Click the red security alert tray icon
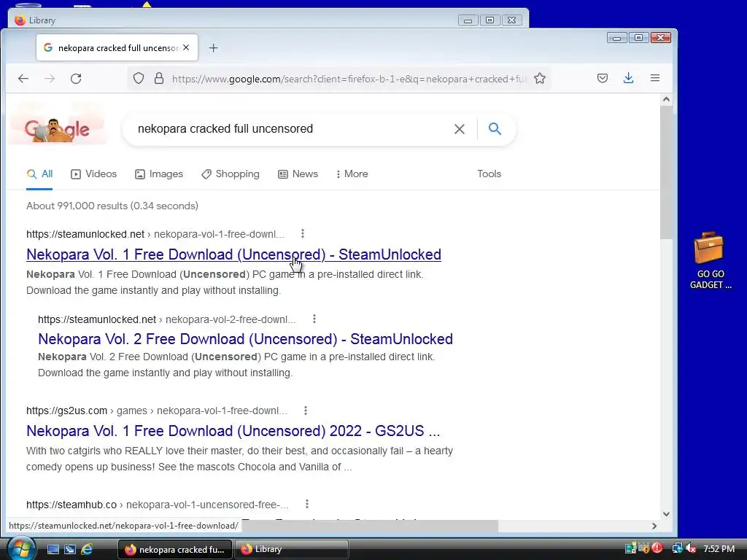 (x=657, y=548)
